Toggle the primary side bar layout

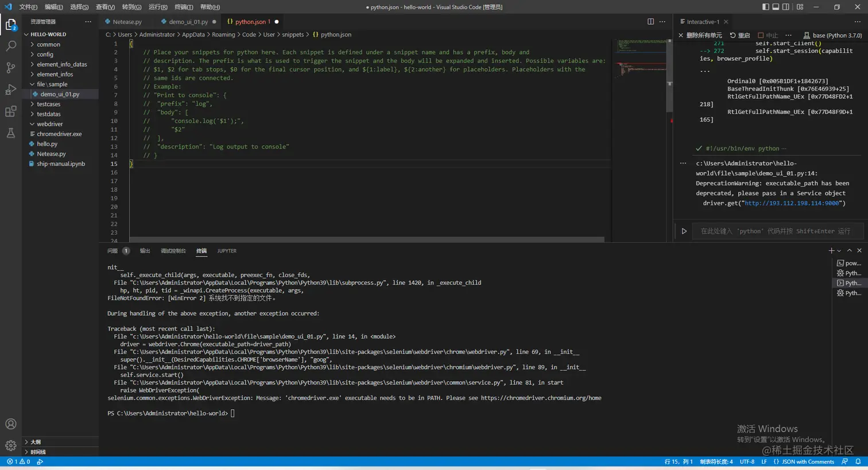(x=766, y=7)
